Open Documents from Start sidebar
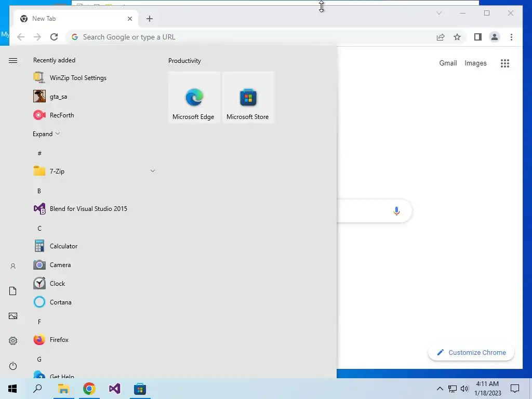Viewport: 532px width, 399px height. 13,291
